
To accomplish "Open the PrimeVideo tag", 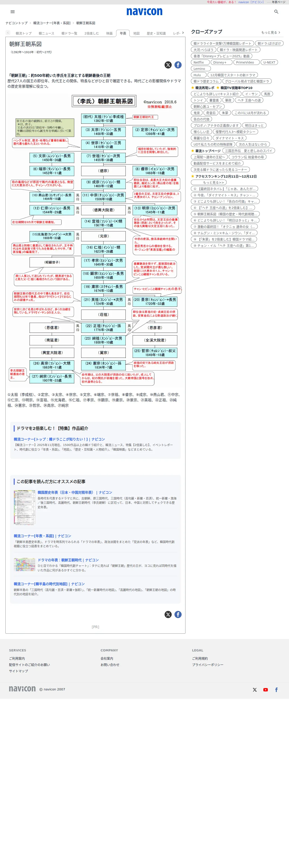I will pyautogui.click(x=246, y=62).
